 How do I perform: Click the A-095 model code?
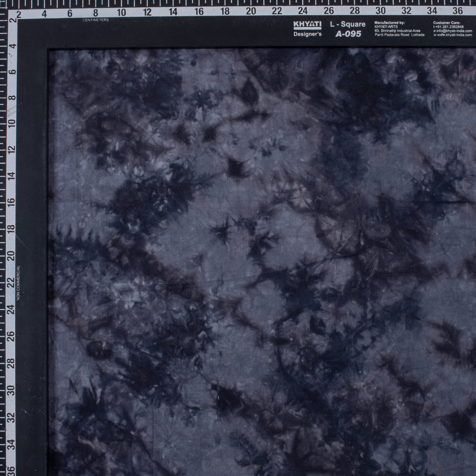pos(349,34)
